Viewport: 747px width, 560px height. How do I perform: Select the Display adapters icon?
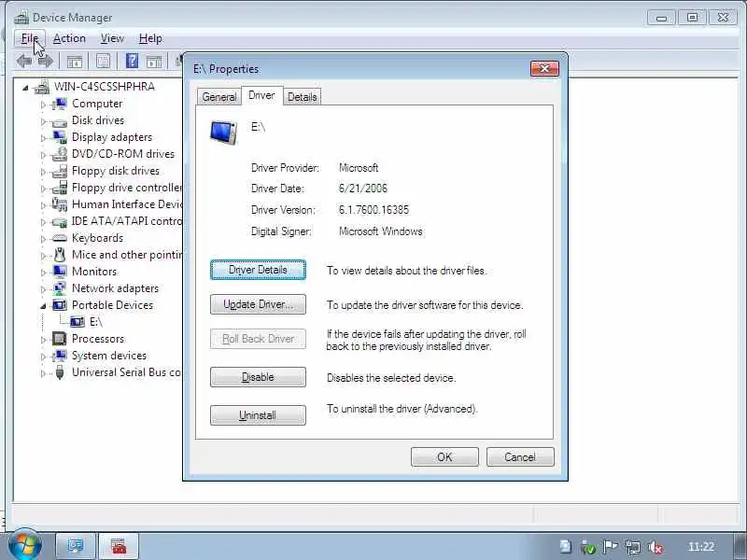[60, 136]
